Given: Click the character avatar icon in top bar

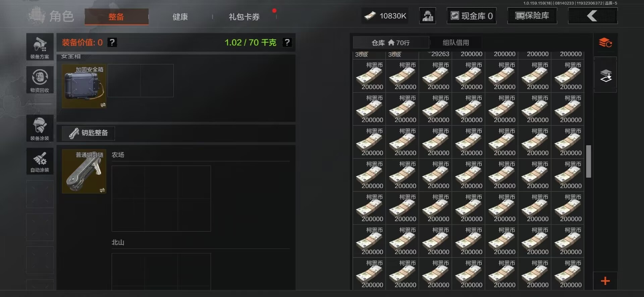Looking at the screenshot, I should coord(428,16).
